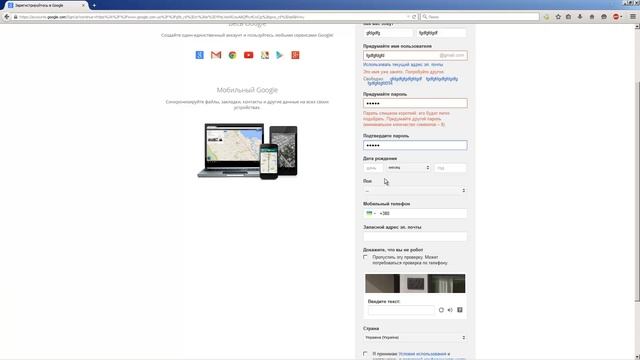Open the birth month dropdown
This screenshot has width=640, height=360.
coord(408,168)
